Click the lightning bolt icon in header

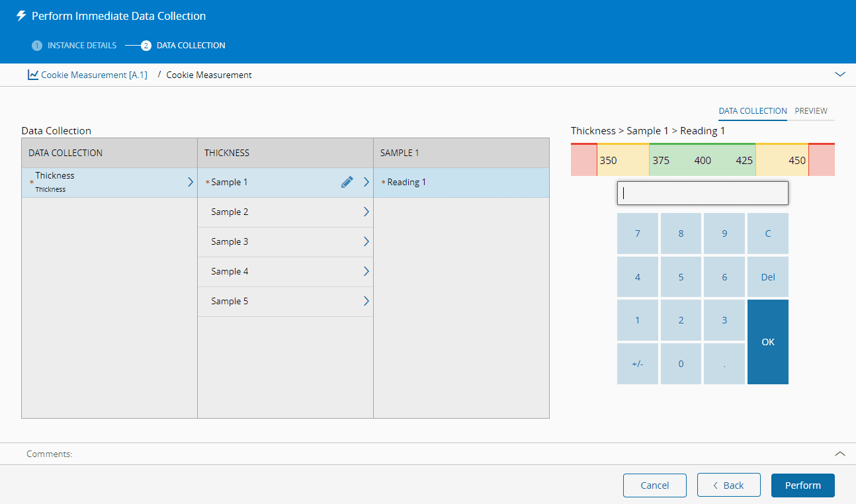21,16
